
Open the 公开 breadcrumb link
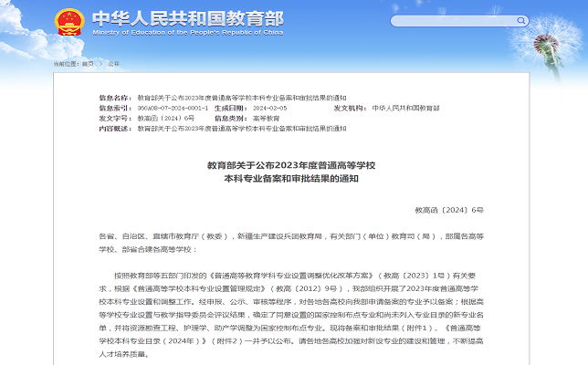[x=114, y=64]
